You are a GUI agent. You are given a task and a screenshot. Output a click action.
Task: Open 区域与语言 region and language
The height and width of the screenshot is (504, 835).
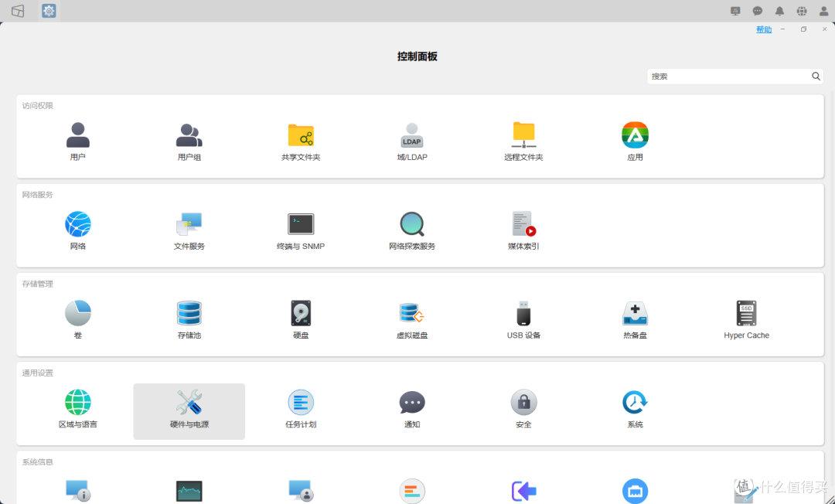pos(78,409)
